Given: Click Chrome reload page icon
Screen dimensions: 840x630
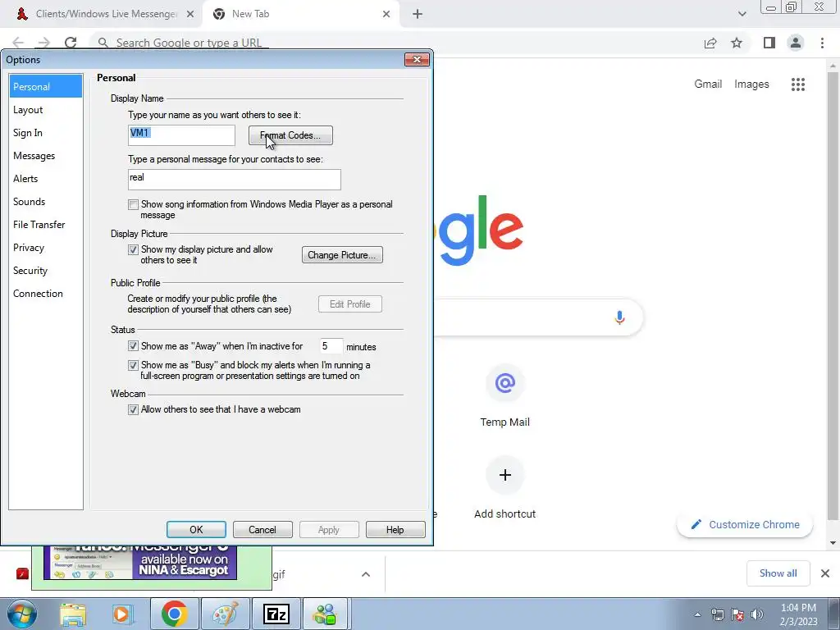Looking at the screenshot, I should [71, 43].
